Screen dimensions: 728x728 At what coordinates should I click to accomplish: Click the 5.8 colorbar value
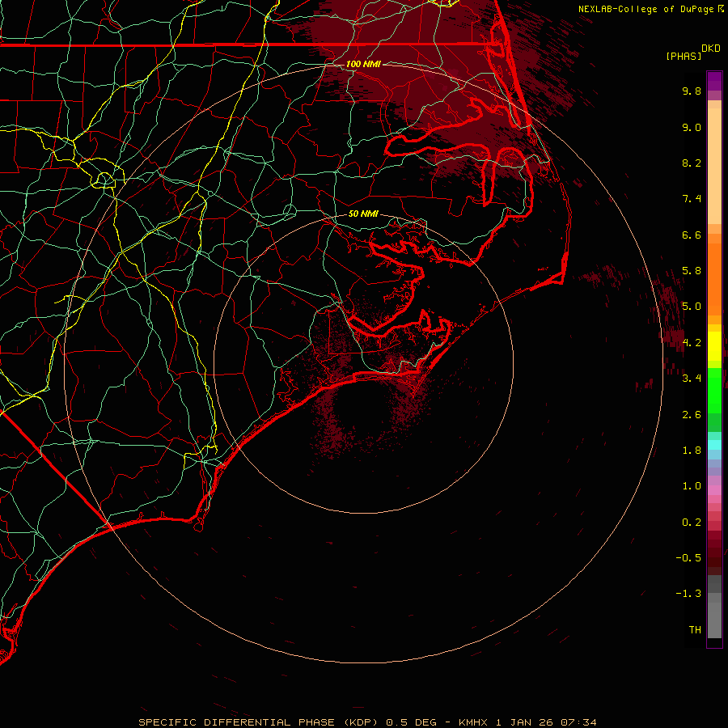tap(692, 271)
